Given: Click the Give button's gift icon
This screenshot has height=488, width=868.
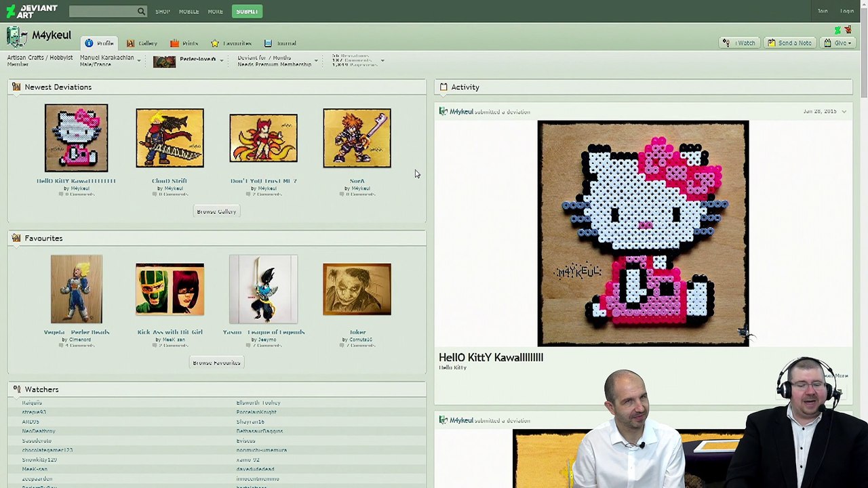Looking at the screenshot, I should pos(827,43).
